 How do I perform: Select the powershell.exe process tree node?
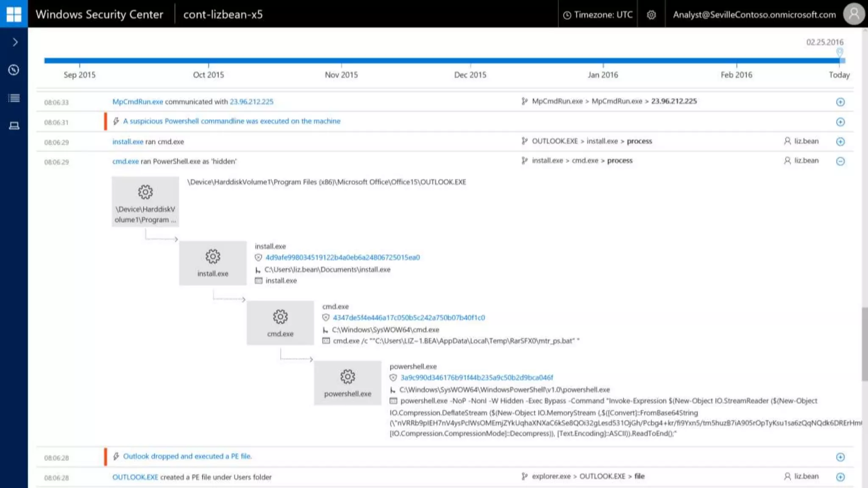coord(348,383)
